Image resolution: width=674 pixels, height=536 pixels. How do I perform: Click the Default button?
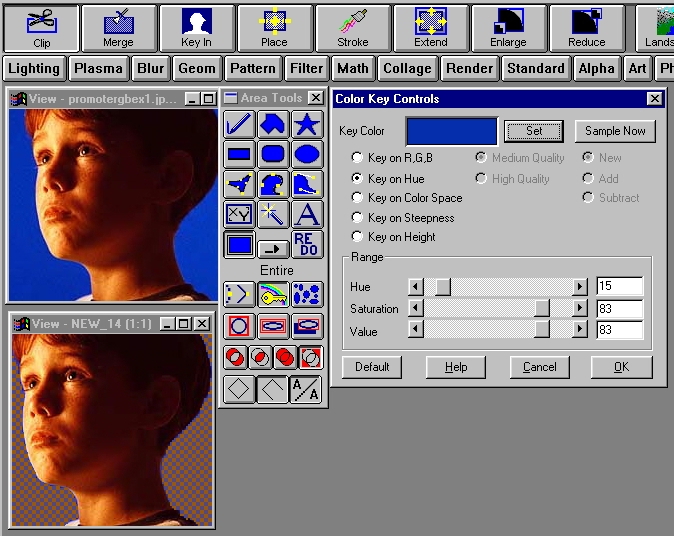click(371, 367)
